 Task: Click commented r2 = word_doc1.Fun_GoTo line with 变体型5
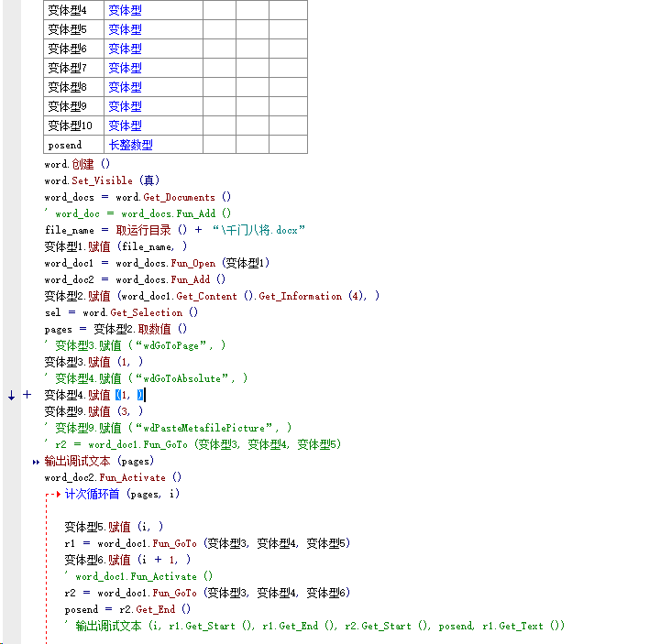pyautogui.click(x=192, y=444)
